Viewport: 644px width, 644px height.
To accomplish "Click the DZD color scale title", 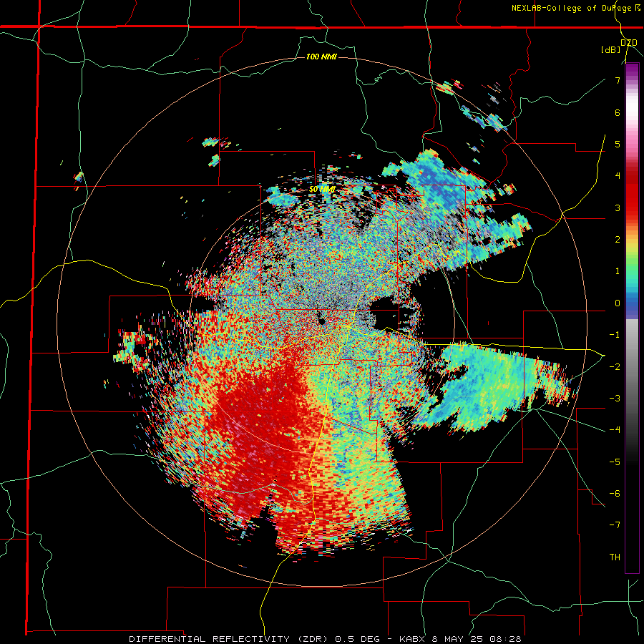I will coord(629,43).
